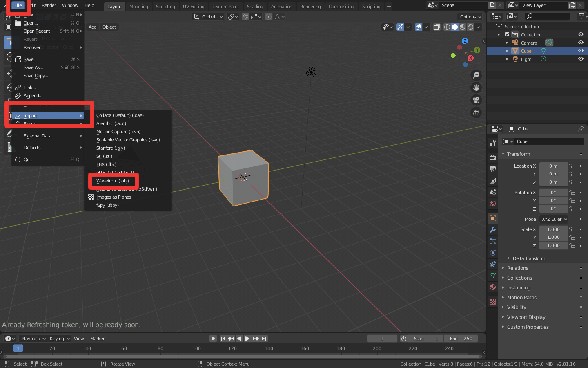Play the animation forward
The width and height of the screenshot is (588, 368).
pyautogui.click(x=247, y=339)
